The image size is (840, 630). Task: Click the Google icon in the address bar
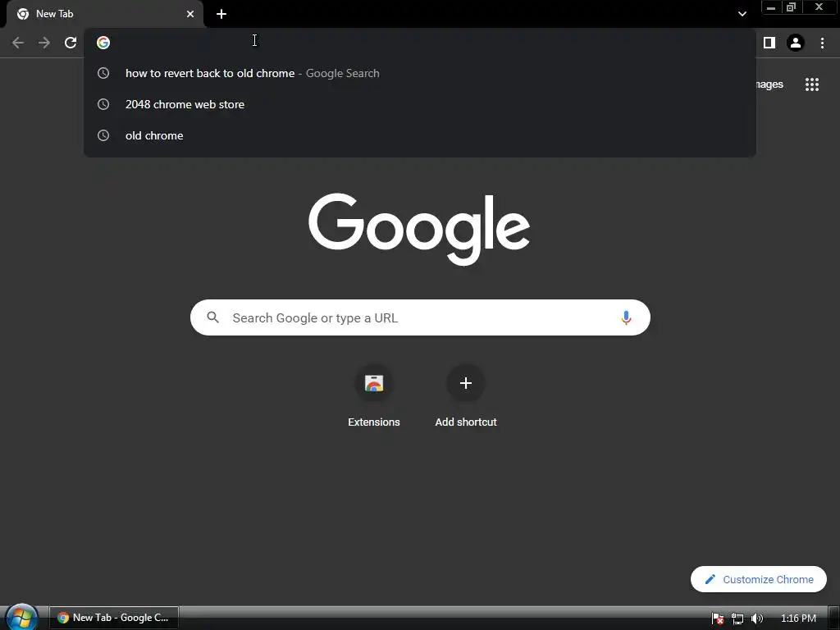[x=103, y=43]
